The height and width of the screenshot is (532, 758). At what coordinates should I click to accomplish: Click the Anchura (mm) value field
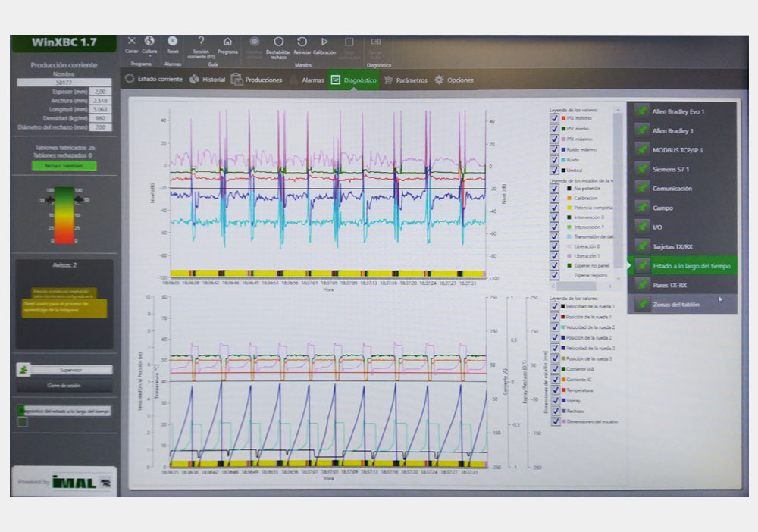[100, 101]
